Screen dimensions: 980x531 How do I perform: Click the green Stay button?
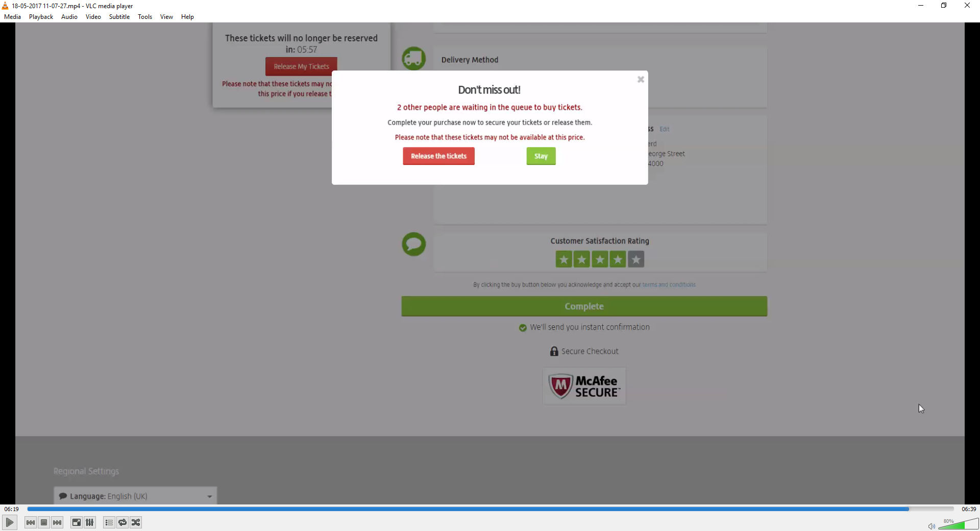pyautogui.click(x=541, y=156)
